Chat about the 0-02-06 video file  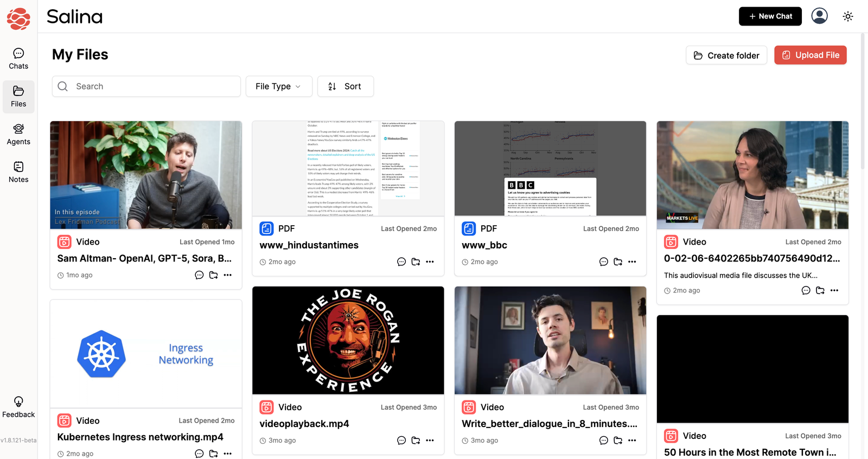click(x=806, y=290)
